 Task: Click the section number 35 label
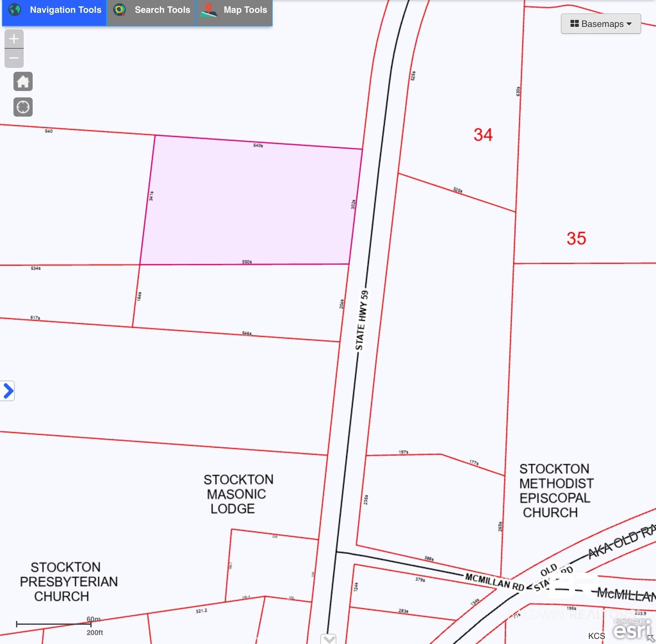pos(576,238)
